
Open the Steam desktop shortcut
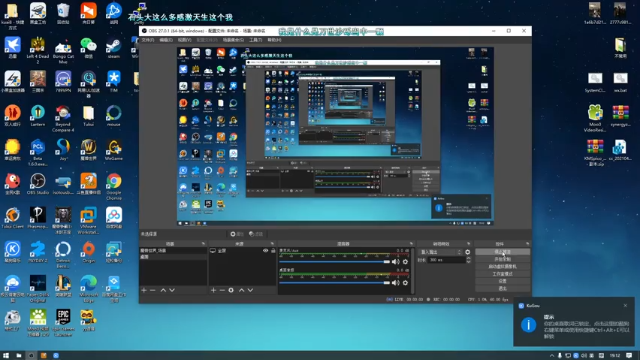click(x=114, y=48)
